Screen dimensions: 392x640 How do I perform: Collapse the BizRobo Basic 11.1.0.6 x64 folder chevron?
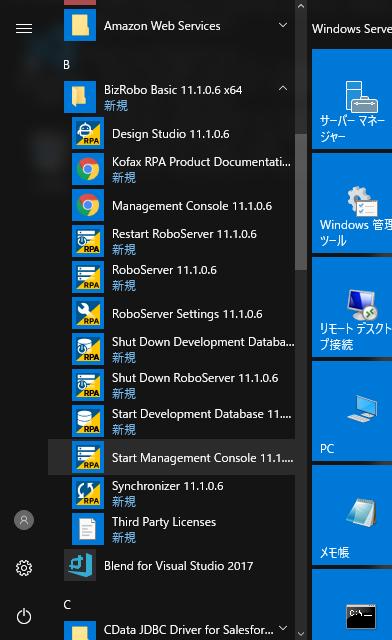tap(283, 88)
